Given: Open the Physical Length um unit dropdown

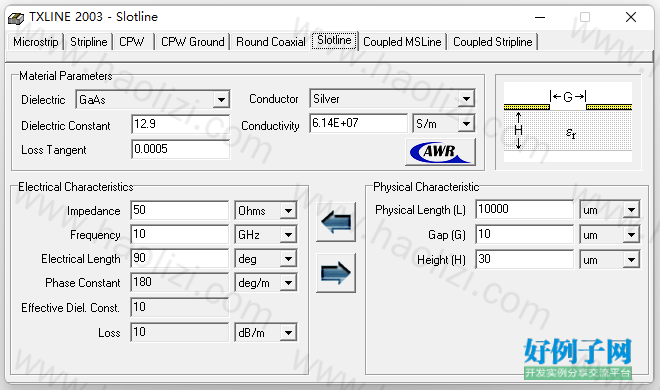Looking at the screenshot, I should [631, 210].
